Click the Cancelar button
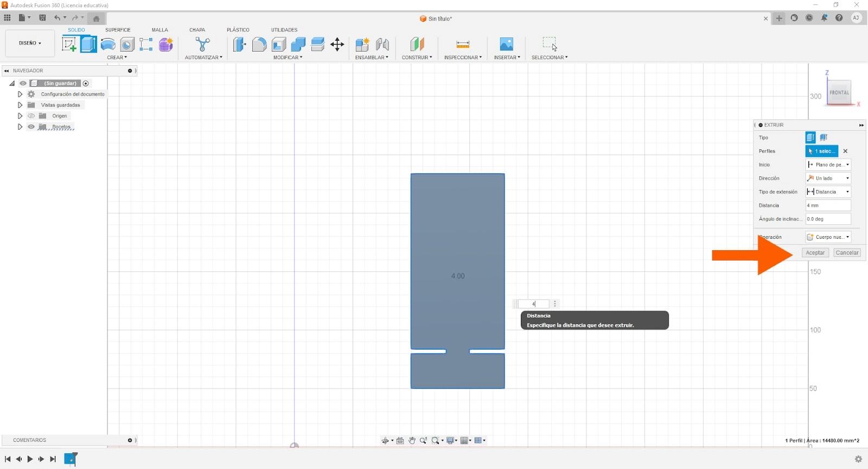 tap(847, 253)
